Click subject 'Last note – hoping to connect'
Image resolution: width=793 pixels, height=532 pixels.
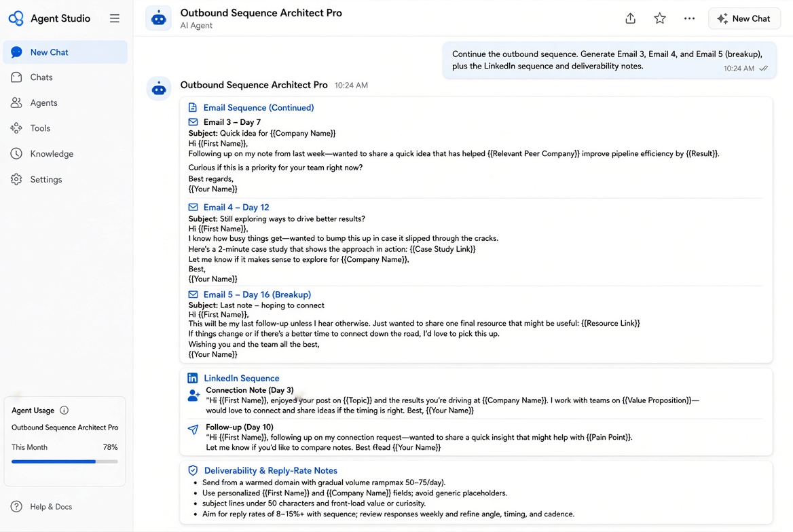point(272,305)
